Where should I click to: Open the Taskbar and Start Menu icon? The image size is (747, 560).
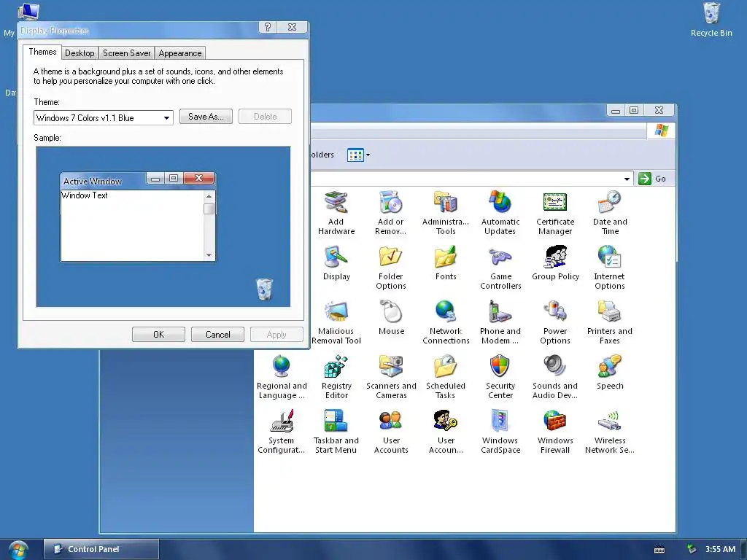click(x=336, y=421)
